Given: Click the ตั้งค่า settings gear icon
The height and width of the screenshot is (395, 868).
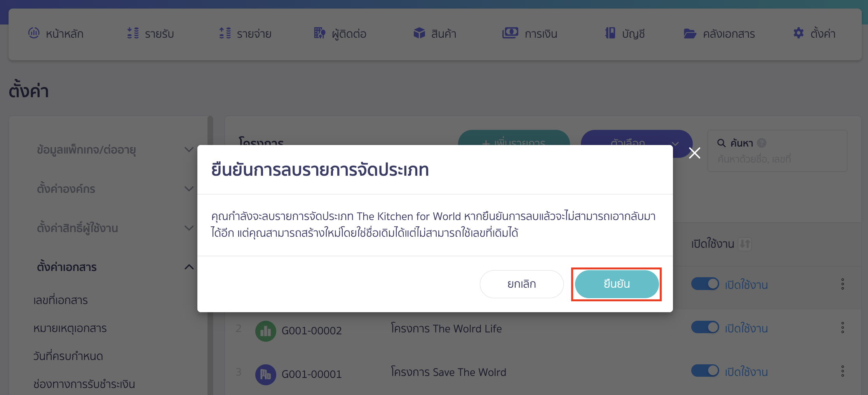Looking at the screenshot, I should [798, 33].
